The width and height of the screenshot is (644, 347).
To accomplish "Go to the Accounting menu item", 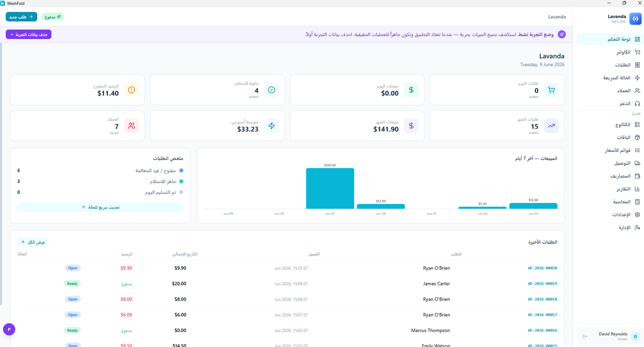I will 622,202.
